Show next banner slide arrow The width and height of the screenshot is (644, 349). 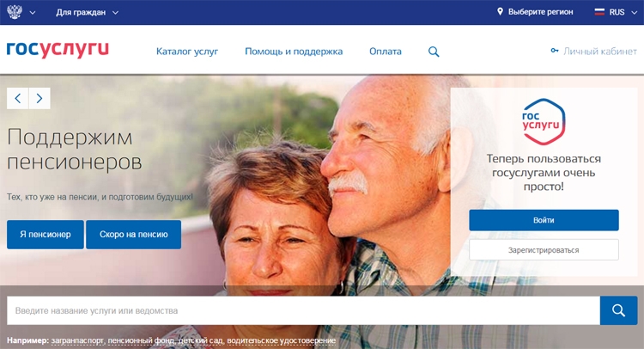(39, 98)
